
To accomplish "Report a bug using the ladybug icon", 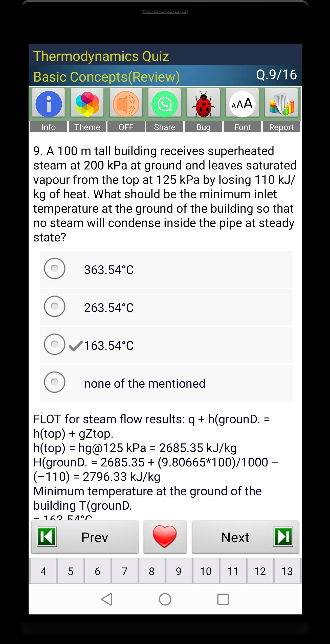I will point(204,104).
